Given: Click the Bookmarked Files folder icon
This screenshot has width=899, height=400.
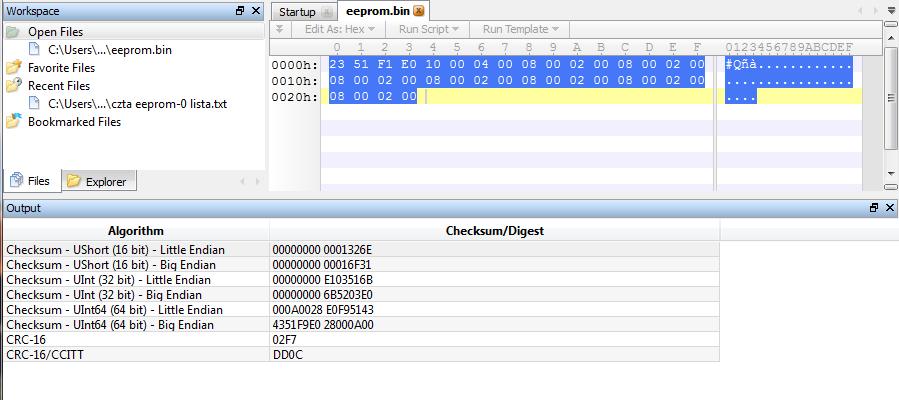Looking at the screenshot, I should pyautogui.click(x=13, y=121).
